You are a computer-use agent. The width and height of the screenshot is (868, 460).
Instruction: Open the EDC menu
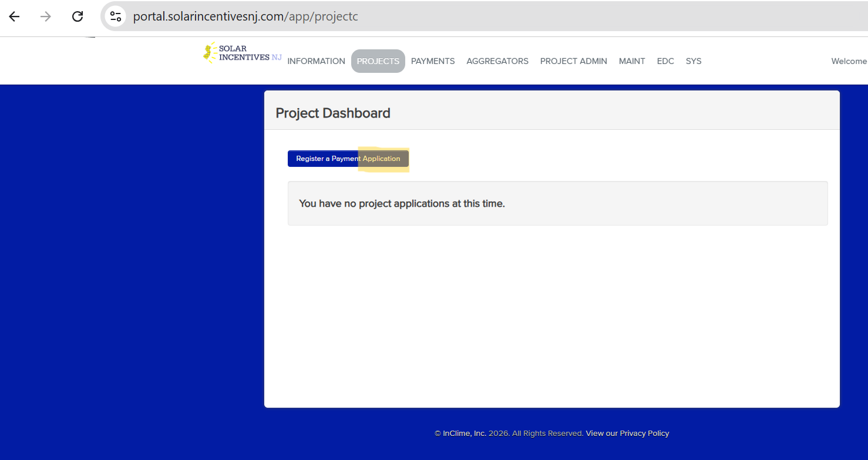point(665,61)
